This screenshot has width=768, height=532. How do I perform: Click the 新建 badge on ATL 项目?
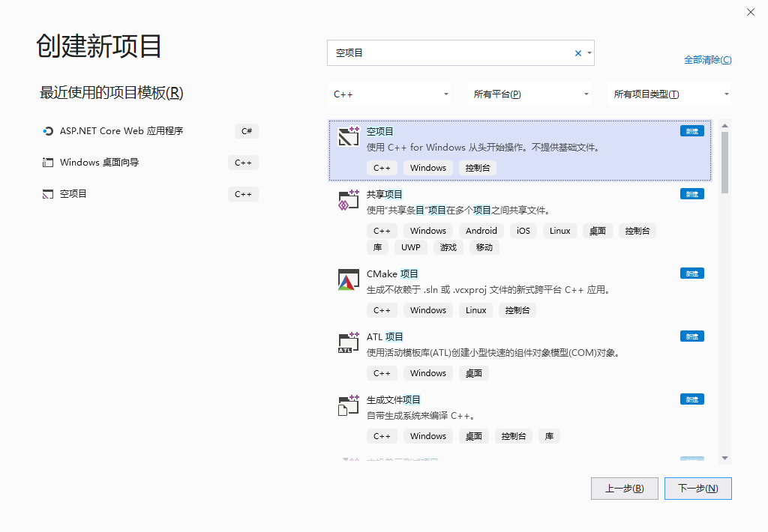click(692, 336)
